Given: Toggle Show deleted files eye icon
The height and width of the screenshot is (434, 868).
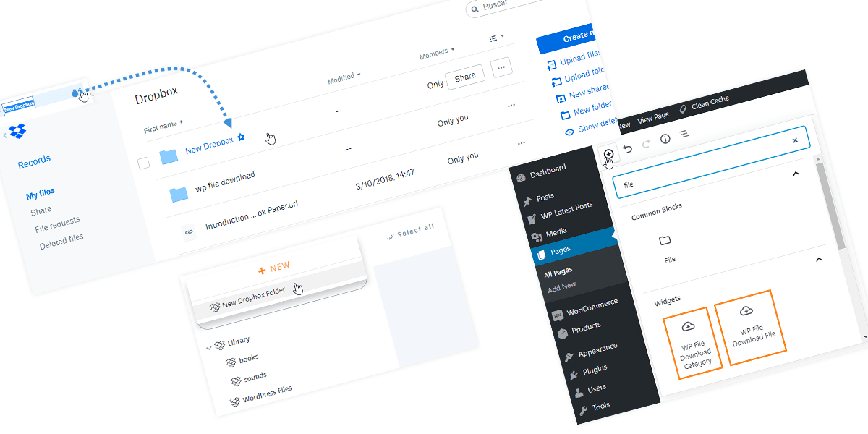Looking at the screenshot, I should [x=569, y=131].
